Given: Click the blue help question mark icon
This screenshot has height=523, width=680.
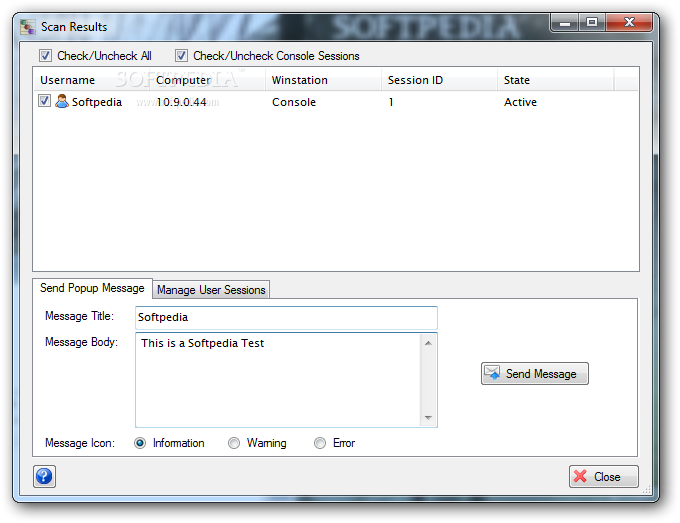Looking at the screenshot, I should [44, 476].
